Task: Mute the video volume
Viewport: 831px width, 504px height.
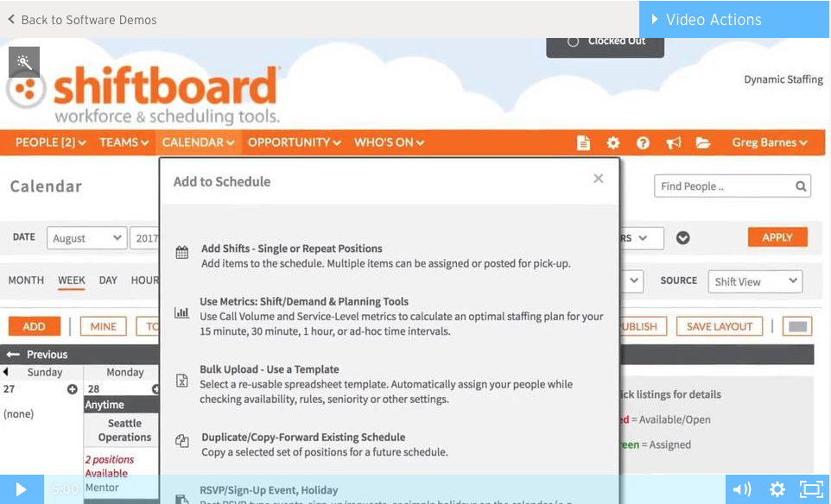Action: (741, 489)
